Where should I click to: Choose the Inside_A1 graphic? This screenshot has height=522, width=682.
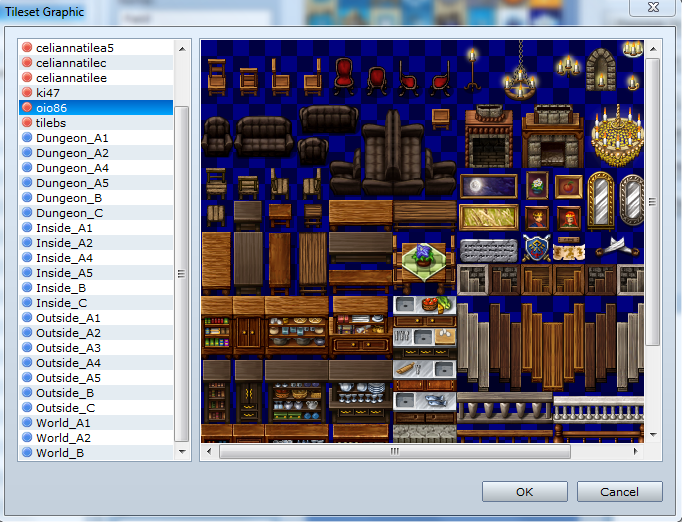96,228
